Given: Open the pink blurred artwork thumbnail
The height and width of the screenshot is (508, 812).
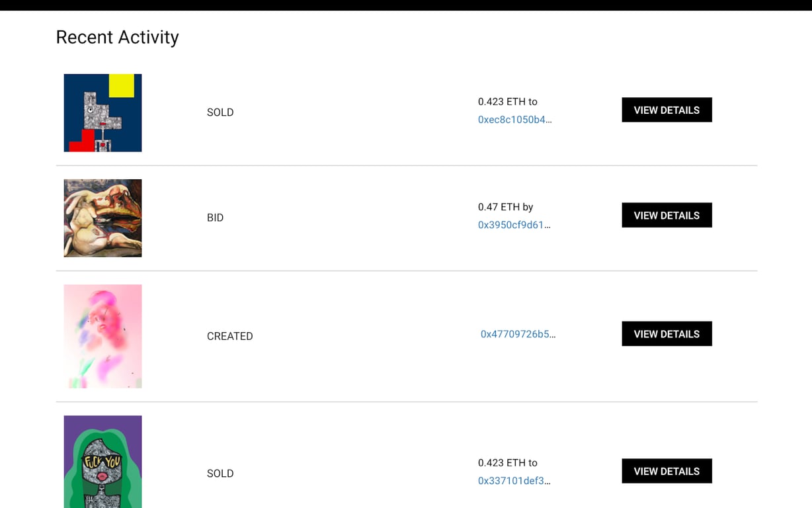Looking at the screenshot, I should pos(102,336).
